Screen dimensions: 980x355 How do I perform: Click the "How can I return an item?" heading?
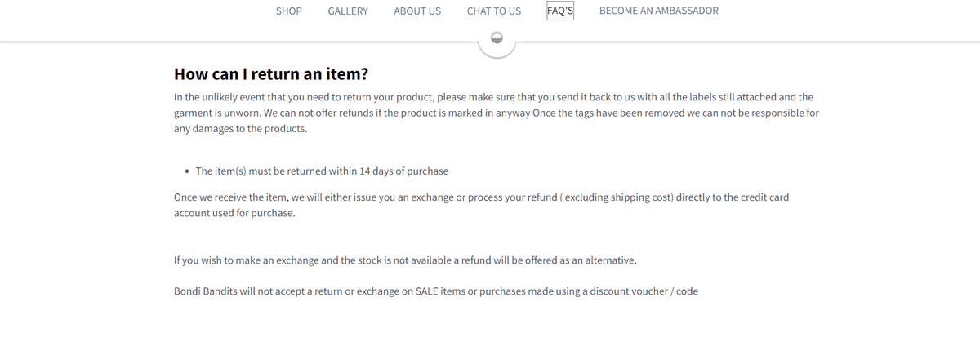(271, 74)
